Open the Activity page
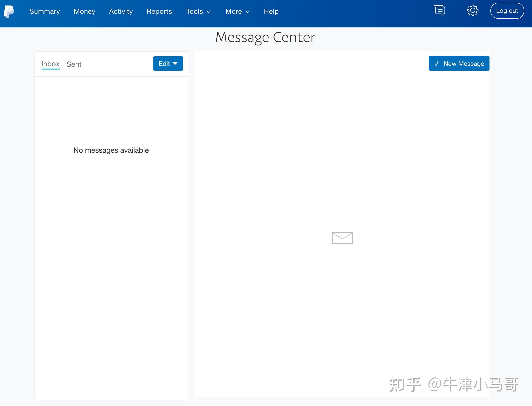Image resolution: width=532 pixels, height=406 pixels. 121,11
